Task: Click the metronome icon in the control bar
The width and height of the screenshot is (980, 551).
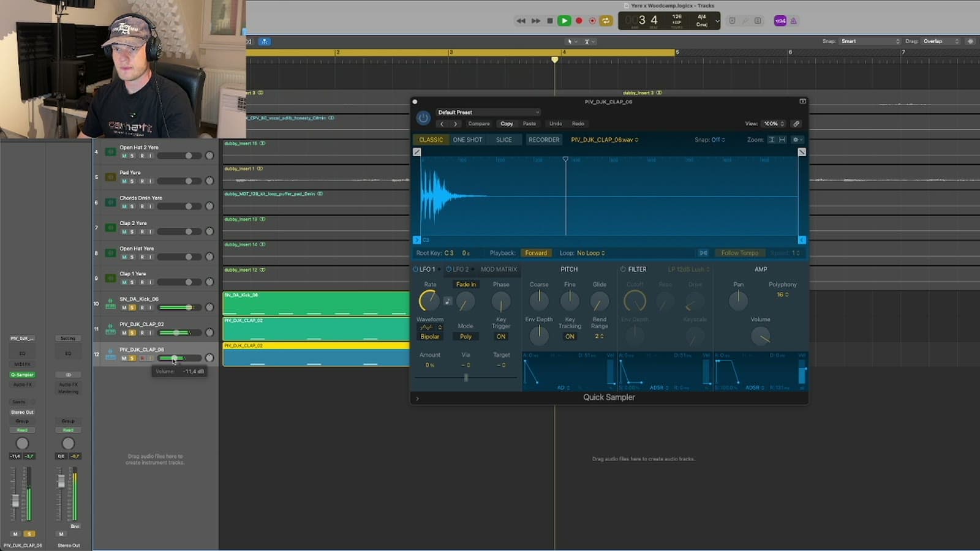Action: (793, 21)
